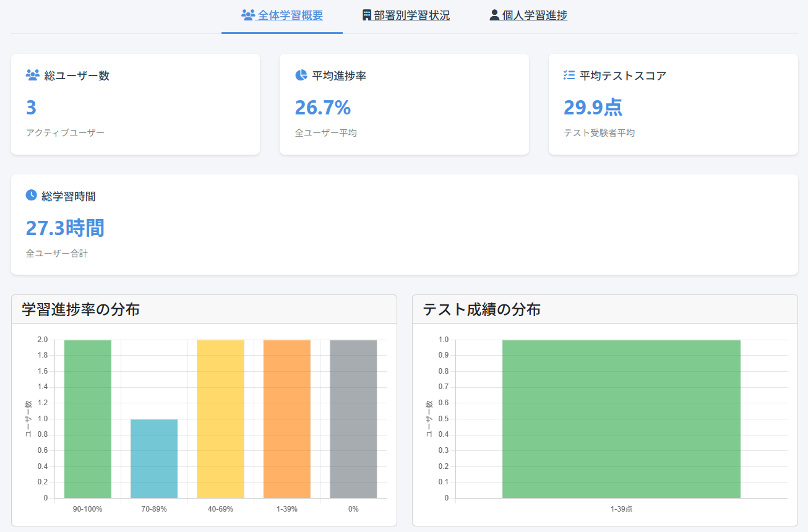Click the アクティブユーザー caption
808x532 pixels.
click(x=66, y=132)
